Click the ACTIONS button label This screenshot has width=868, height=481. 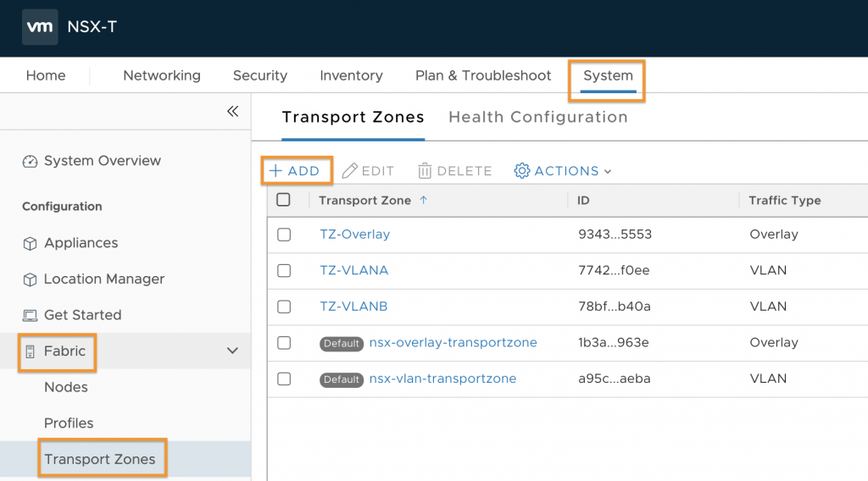pyautogui.click(x=566, y=171)
